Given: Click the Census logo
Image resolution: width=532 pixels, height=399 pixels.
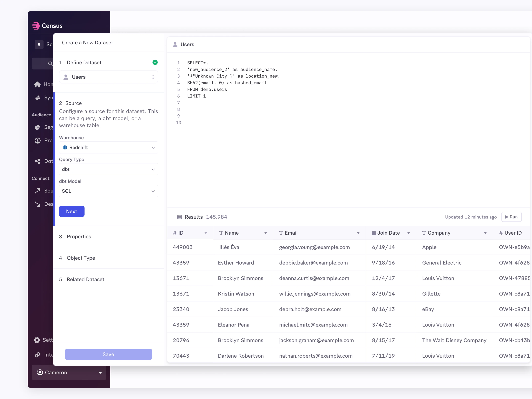Looking at the screenshot, I should 47,26.
